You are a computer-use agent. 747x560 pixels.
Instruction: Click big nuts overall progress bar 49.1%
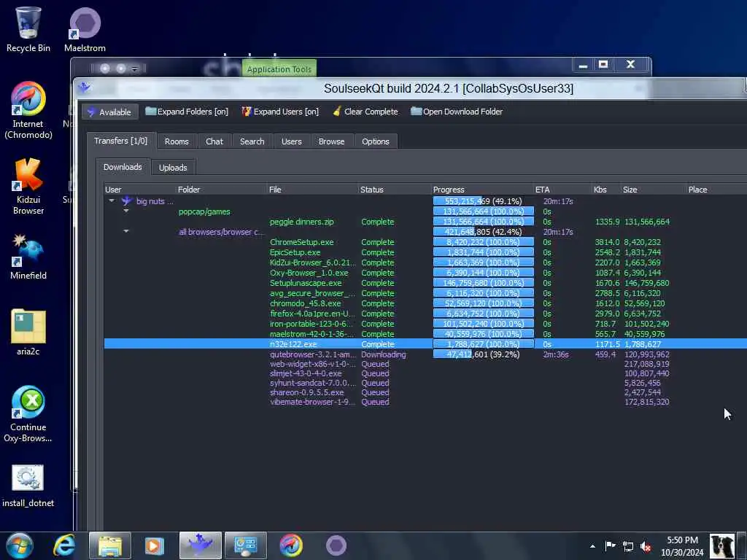pyautogui.click(x=483, y=201)
